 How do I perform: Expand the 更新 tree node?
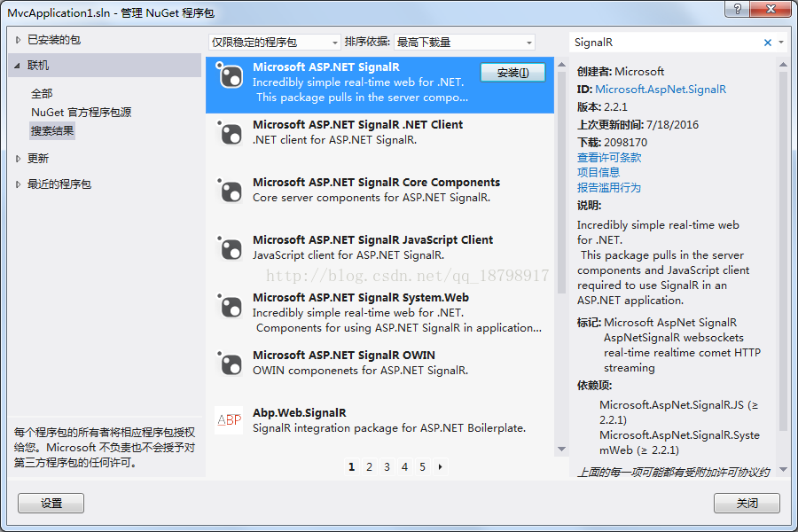[19, 159]
